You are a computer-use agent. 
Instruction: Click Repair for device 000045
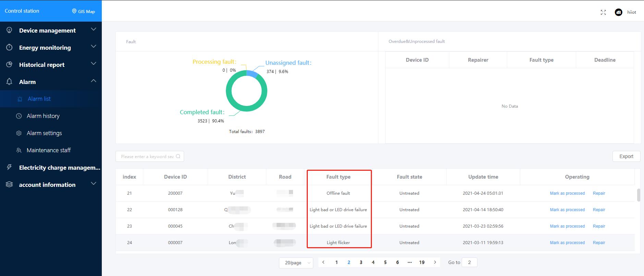[599, 226]
